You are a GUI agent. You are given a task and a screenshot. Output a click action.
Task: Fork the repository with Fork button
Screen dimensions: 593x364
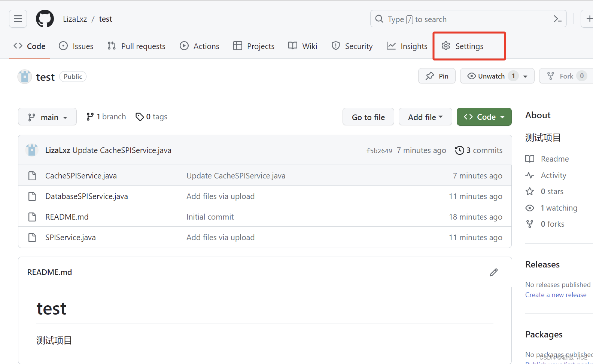pos(566,76)
